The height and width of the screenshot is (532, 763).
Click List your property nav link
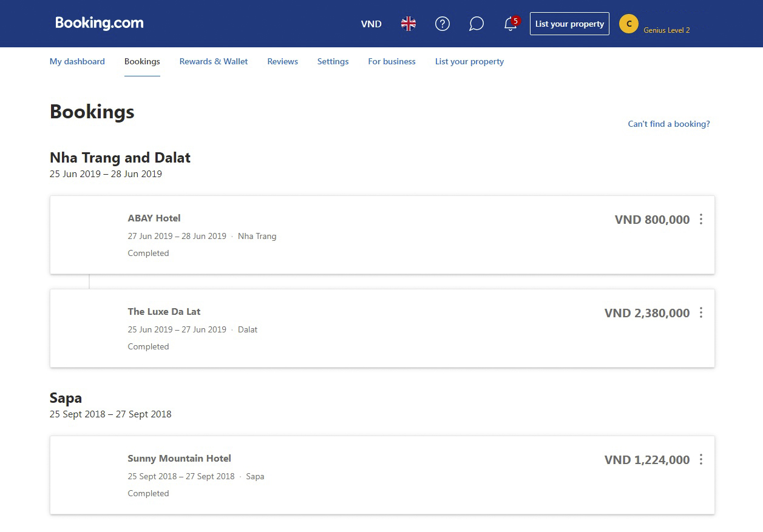click(469, 61)
